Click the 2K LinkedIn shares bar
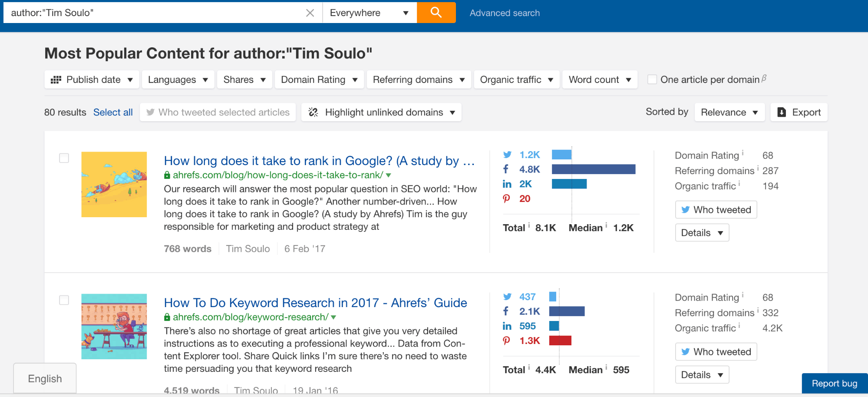The image size is (868, 397). coord(569,184)
